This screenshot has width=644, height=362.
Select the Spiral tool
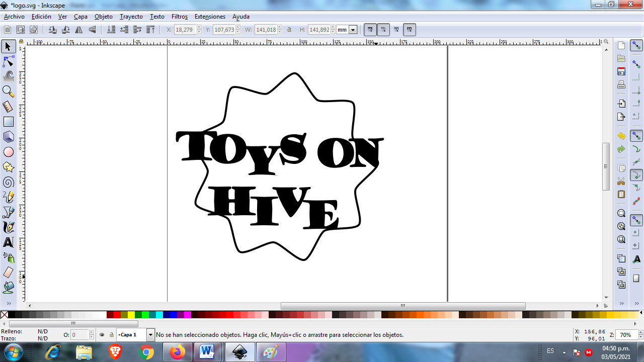8,182
